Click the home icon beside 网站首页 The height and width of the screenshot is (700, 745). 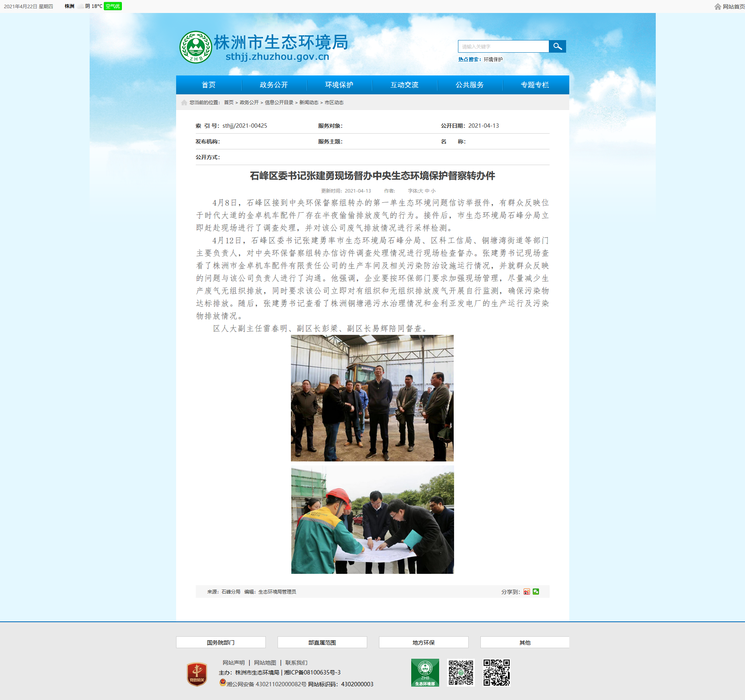coord(718,7)
